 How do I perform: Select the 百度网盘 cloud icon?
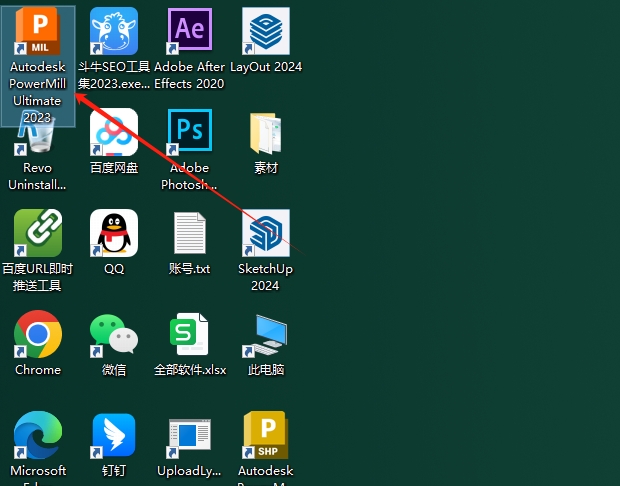click(x=114, y=132)
